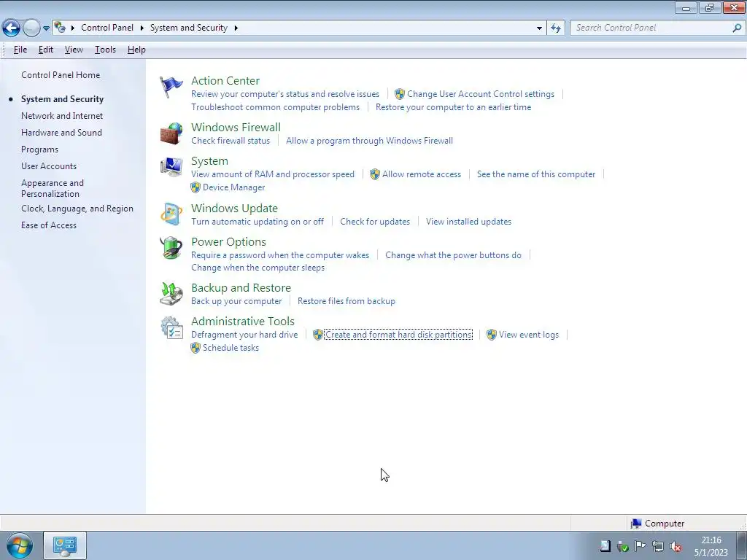
Task: Click the refresh button beside address bar
Action: 555,28
